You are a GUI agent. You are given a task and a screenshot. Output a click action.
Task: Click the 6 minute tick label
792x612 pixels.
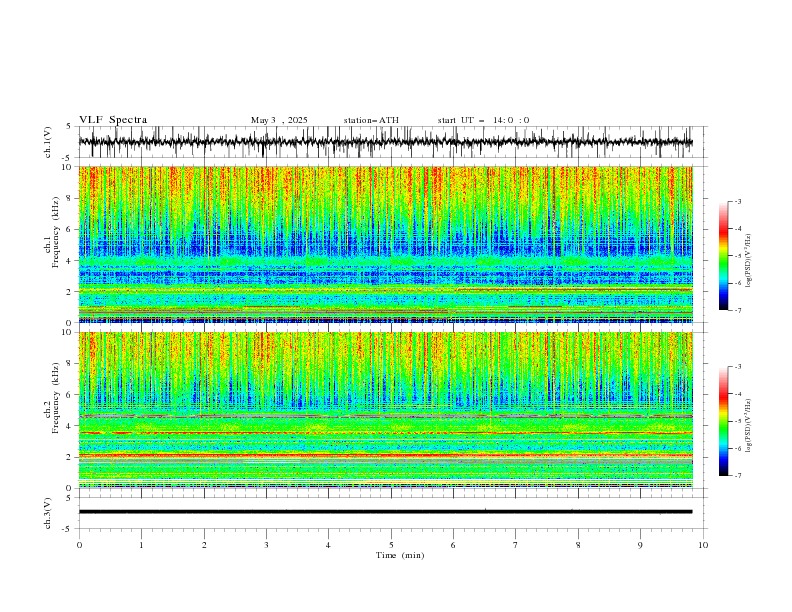click(x=453, y=545)
